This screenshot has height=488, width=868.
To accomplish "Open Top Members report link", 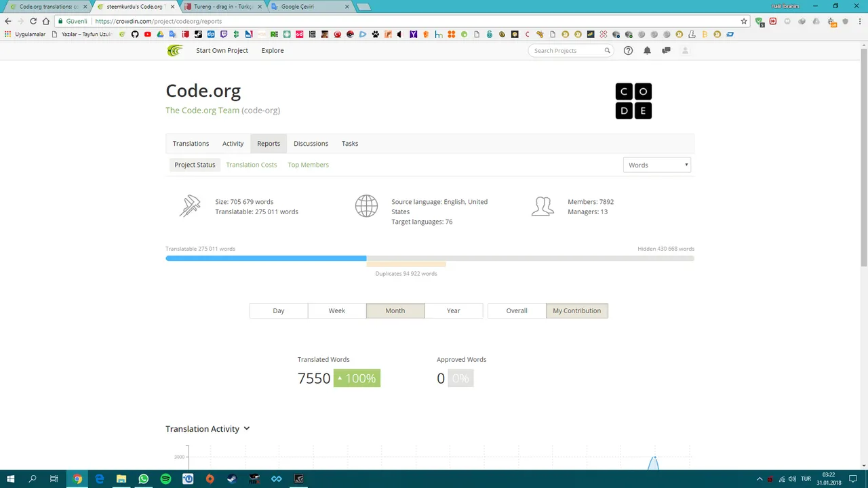I will pyautogui.click(x=308, y=165).
